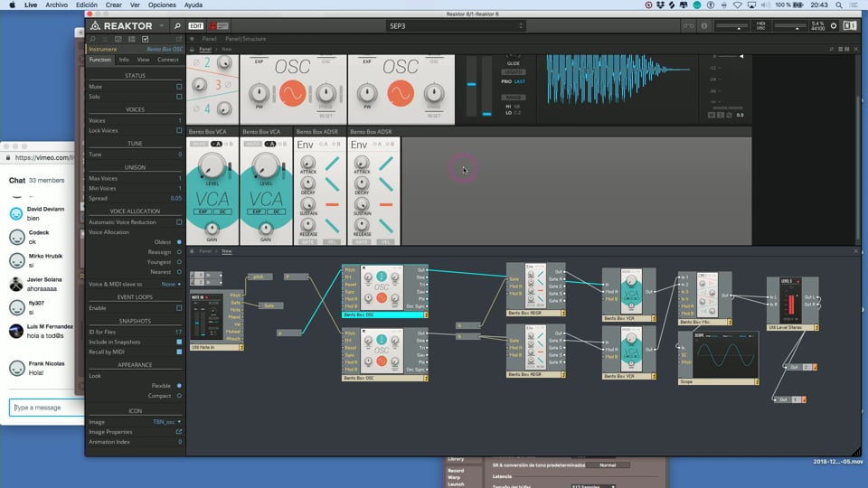Open the Scope module menu arrow
Image resolution: width=868 pixels, height=488 pixels.
[757, 381]
